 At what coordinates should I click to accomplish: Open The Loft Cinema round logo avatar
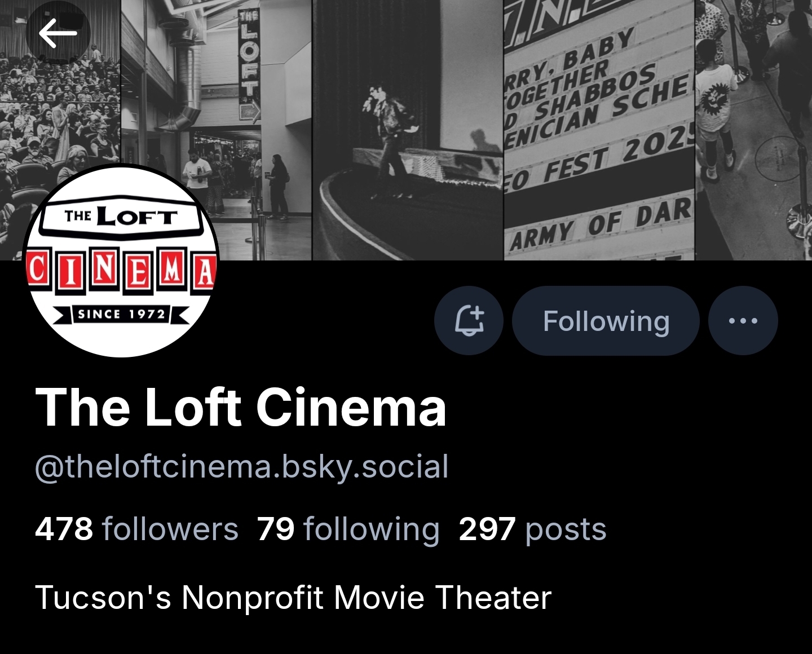[x=121, y=260]
